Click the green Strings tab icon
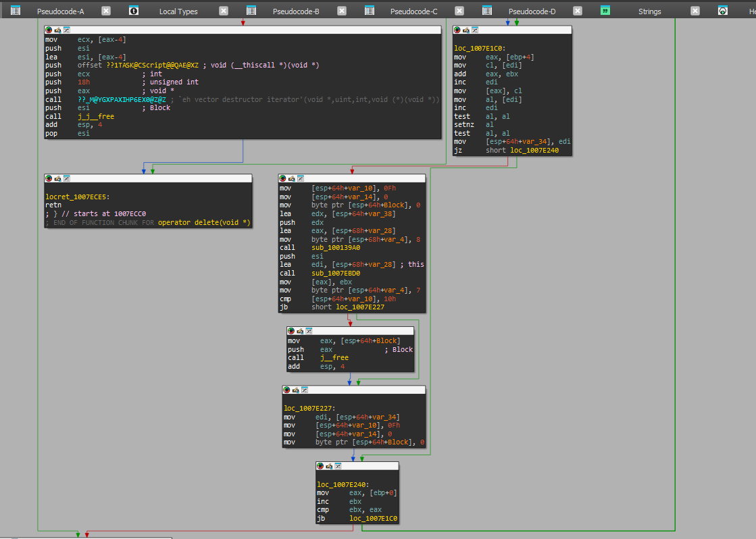756x539 pixels. click(605, 11)
